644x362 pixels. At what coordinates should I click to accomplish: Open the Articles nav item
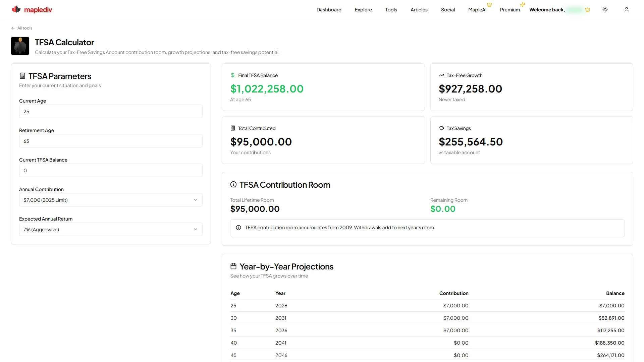(419, 10)
